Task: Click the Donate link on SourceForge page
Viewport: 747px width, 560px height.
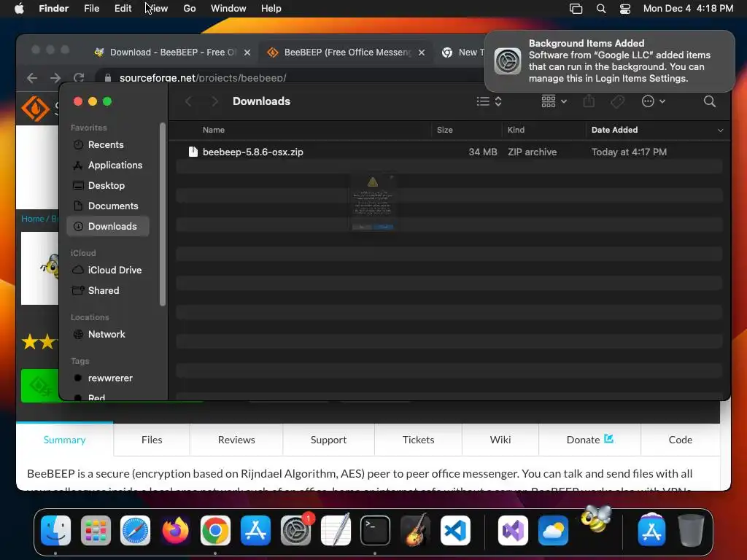Action: (589, 440)
